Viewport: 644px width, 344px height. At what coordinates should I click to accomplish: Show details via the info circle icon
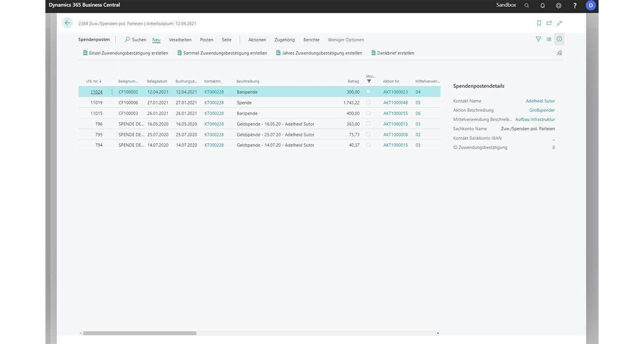(559, 39)
